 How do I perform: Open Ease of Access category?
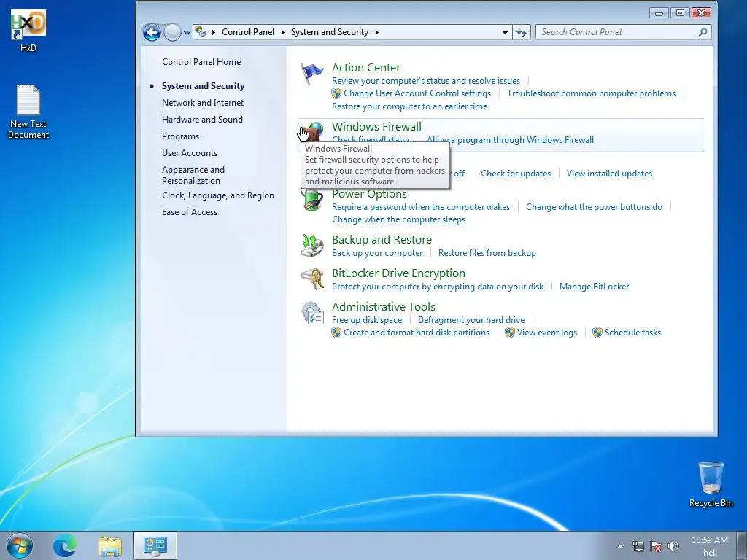coord(190,212)
